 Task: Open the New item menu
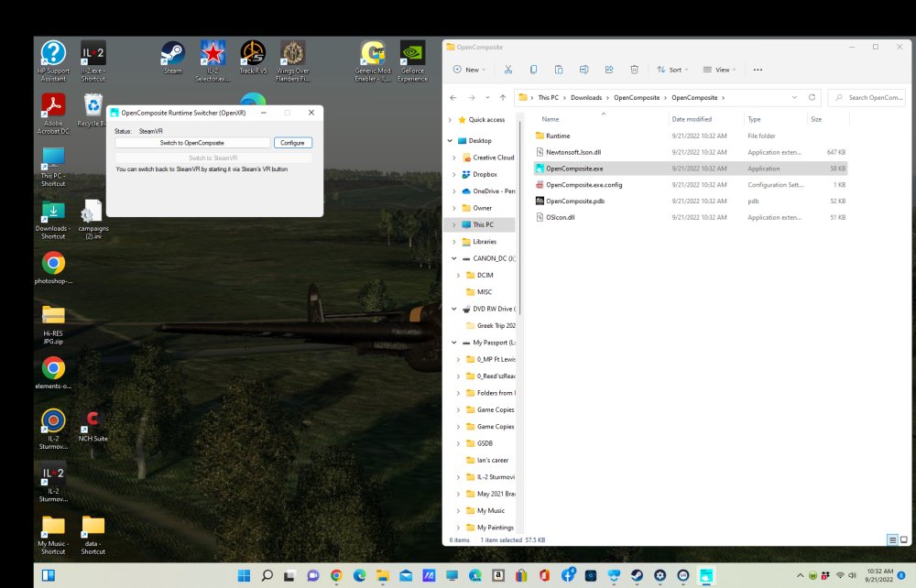click(x=471, y=70)
